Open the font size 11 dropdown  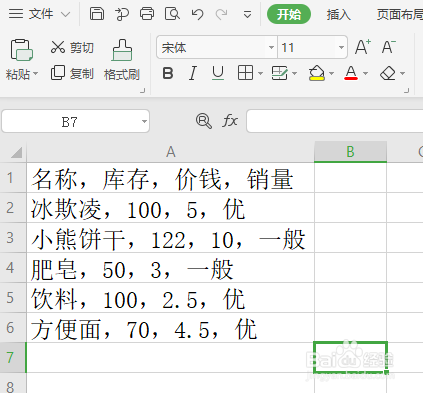[341, 47]
